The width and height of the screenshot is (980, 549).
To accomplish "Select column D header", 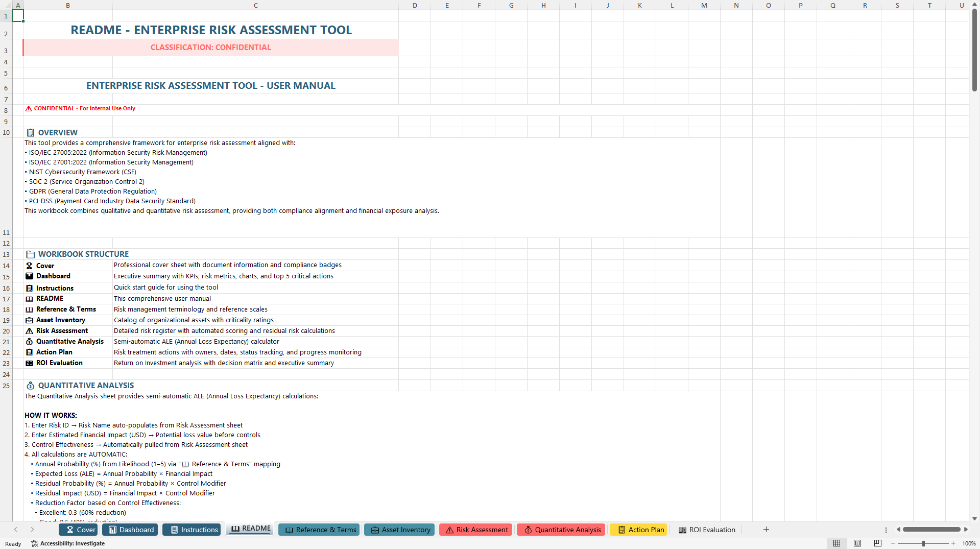I will tap(415, 5).
